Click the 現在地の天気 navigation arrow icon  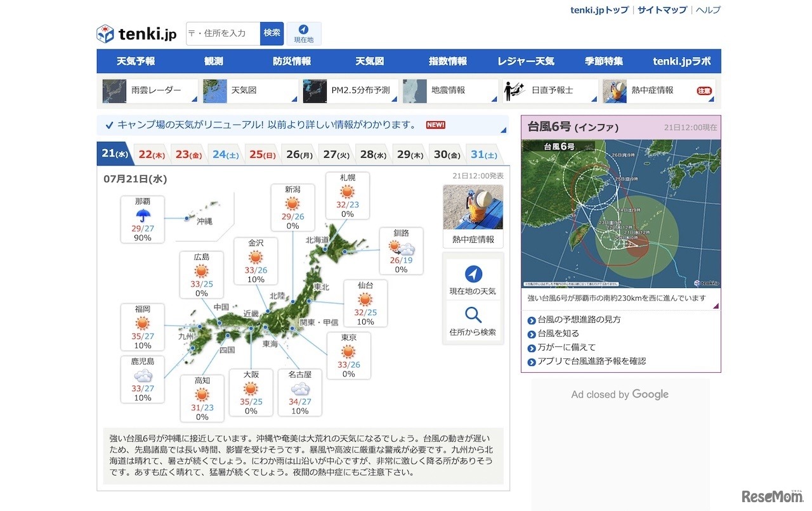click(x=473, y=275)
